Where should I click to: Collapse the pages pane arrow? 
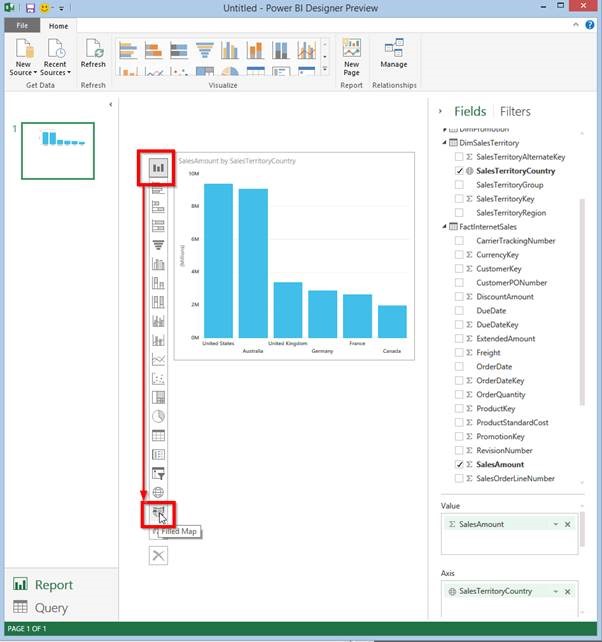(x=111, y=105)
